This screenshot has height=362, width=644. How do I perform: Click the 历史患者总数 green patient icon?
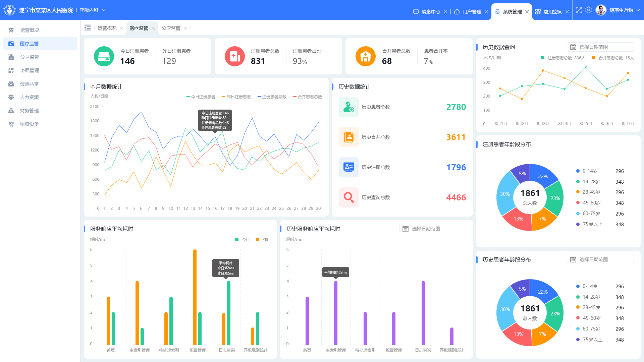[348, 107]
